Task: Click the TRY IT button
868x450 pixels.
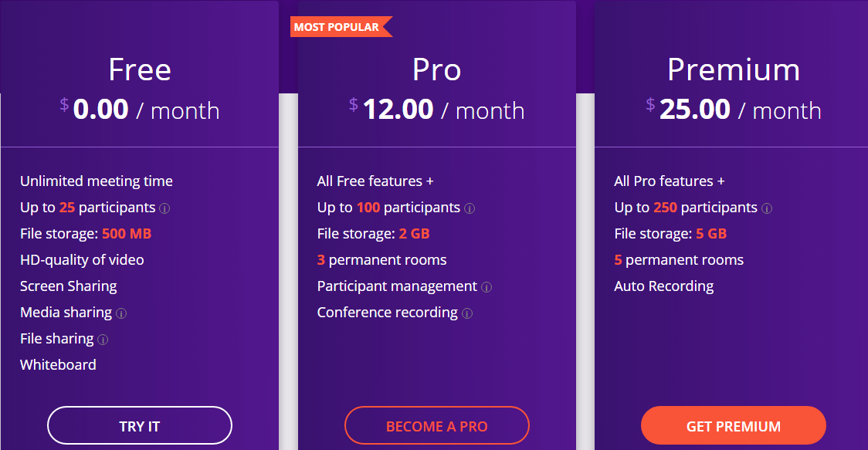Action: coord(140,425)
